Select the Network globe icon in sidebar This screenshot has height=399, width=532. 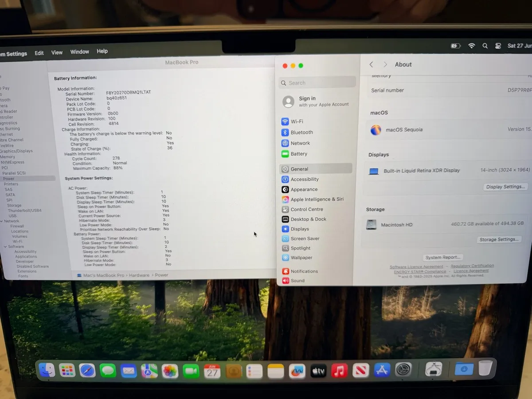(285, 143)
